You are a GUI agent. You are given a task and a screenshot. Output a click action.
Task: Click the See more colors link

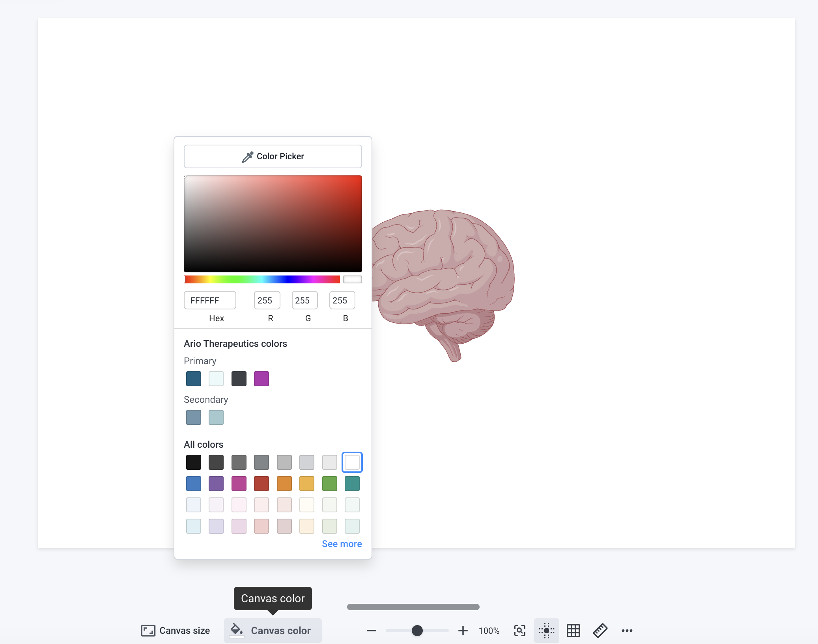pos(342,544)
